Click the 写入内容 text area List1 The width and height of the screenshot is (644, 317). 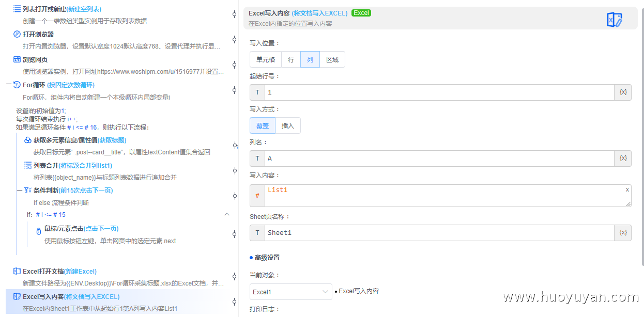pyautogui.click(x=448, y=196)
